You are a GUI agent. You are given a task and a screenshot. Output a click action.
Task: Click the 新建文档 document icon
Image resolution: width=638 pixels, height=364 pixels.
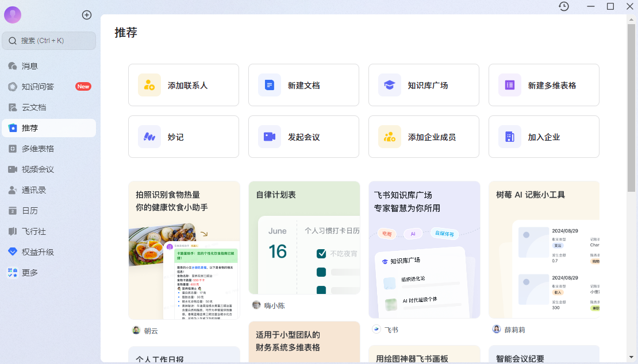pos(269,85)
